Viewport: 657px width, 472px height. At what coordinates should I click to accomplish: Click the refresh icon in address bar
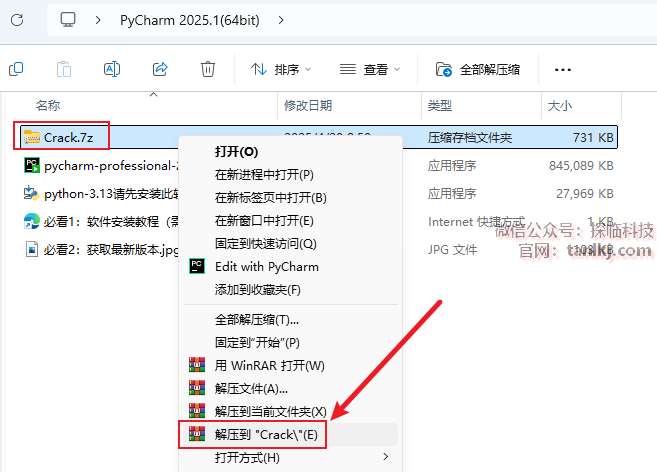click(x=17, y=20)
